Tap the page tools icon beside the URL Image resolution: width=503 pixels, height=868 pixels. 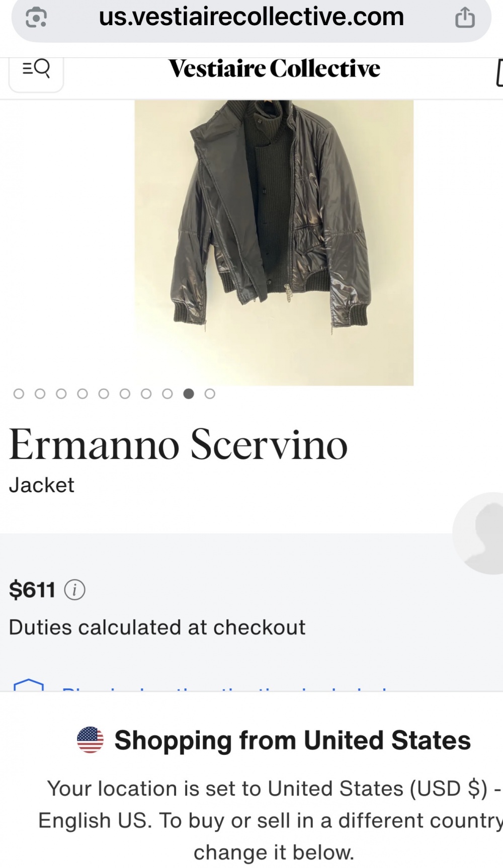point(36,18)
